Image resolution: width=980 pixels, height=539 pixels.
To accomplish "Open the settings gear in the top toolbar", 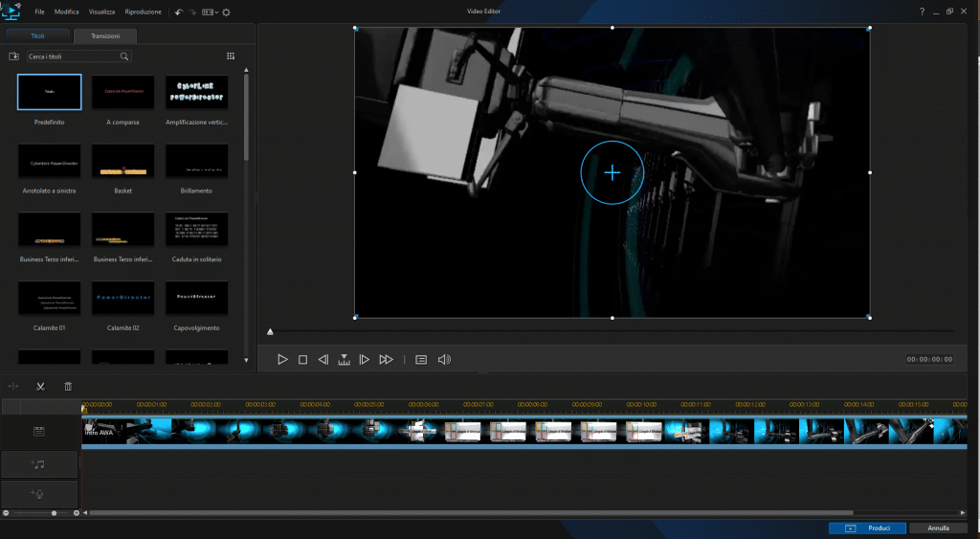I will coord(226,12).
